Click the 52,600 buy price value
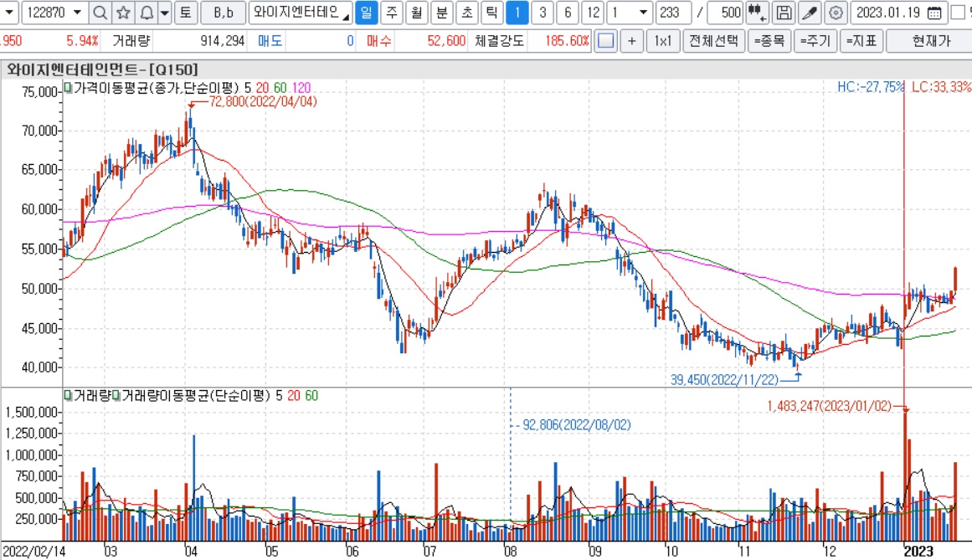972x560 pixels. click(446, 41)
